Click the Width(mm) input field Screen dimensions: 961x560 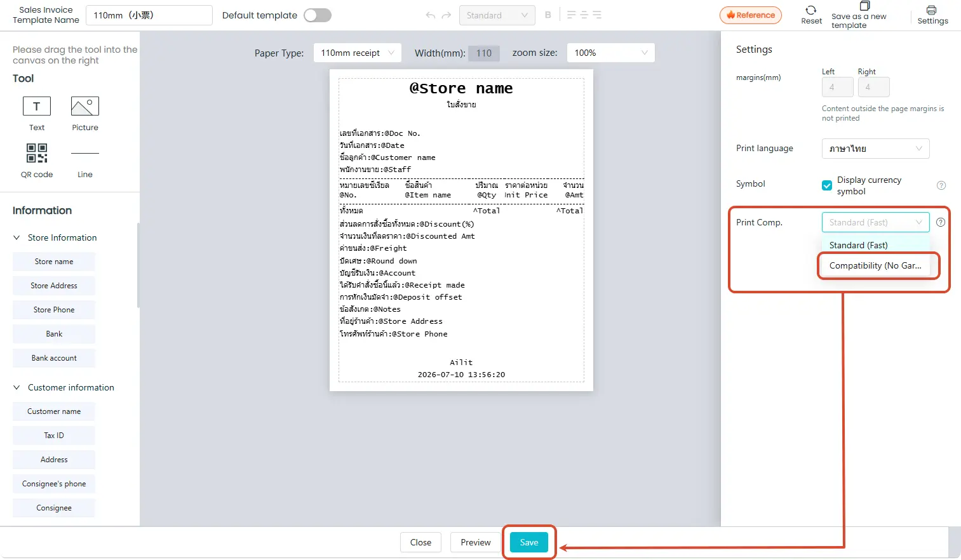click(x=484, y=53)
